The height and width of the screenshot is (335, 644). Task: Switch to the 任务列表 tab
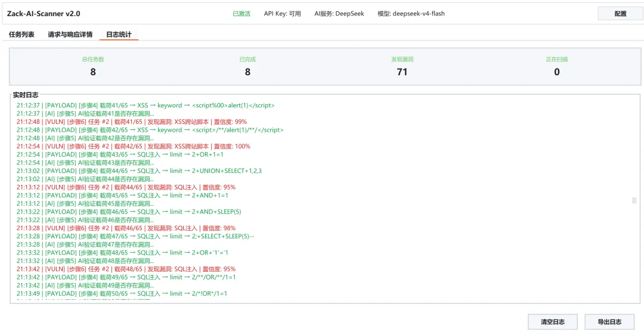click(x=21, y=35)
